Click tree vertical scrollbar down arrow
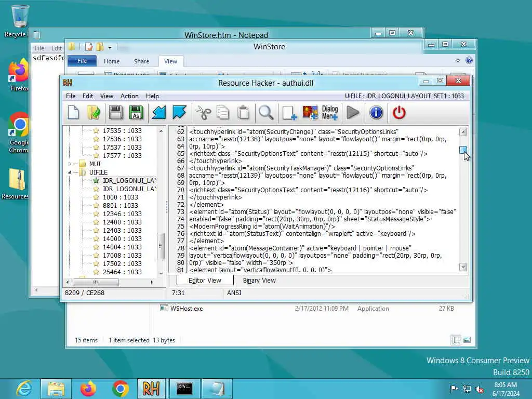Screen dimensions: 532x399 161,273
